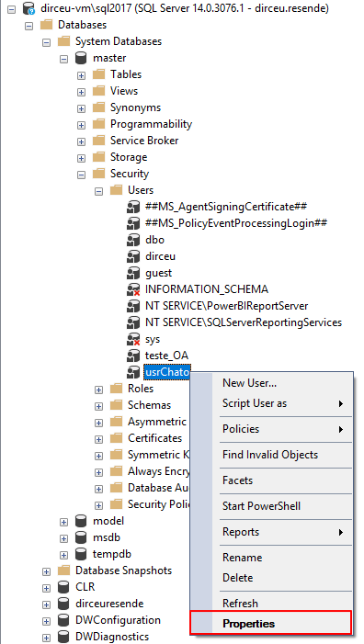Click the disabled user icon beside sys

tap(133, 339)
